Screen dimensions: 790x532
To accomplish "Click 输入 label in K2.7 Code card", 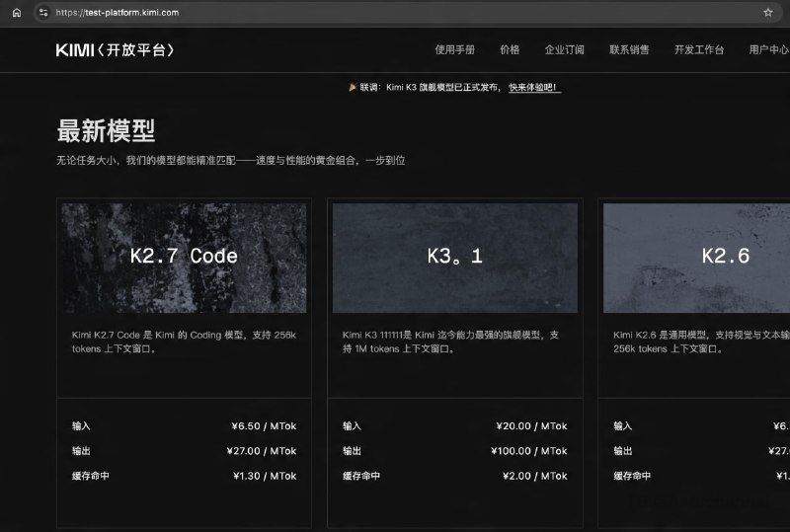I will click(x=81, y=426).
